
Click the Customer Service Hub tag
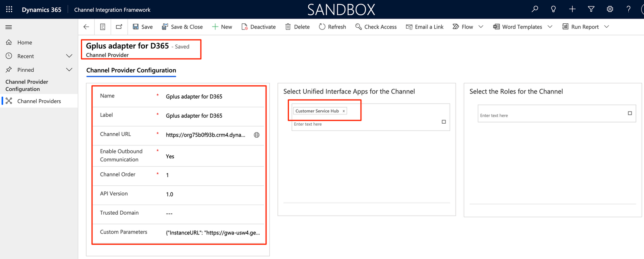317,111
